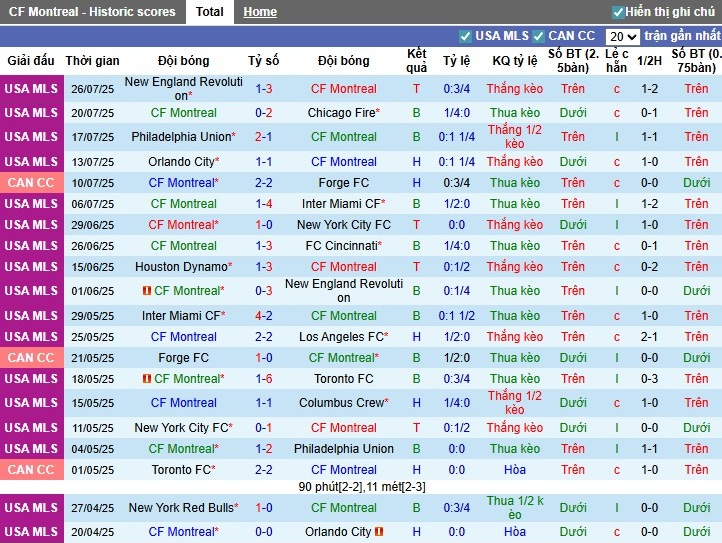
Task: Open Orlando City link on 13/07/25
Action: tap(181, 162)
